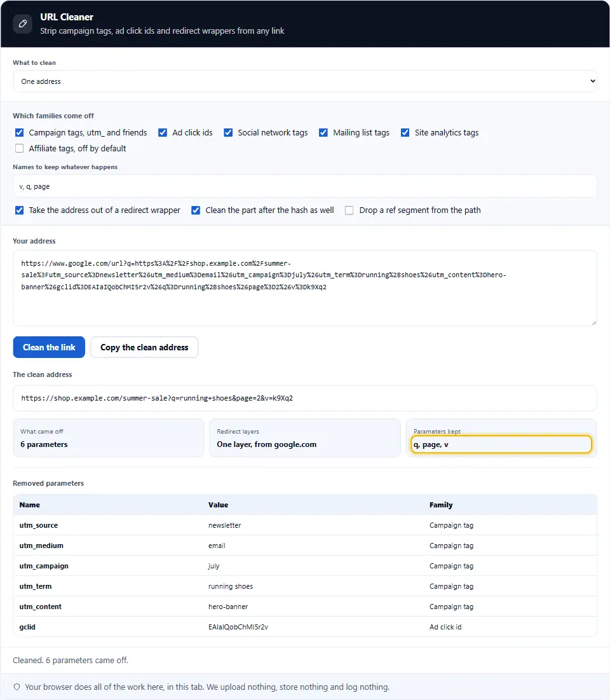Focus the Your address text area
This screenshot has width=610, height=700.
(305, 288)
